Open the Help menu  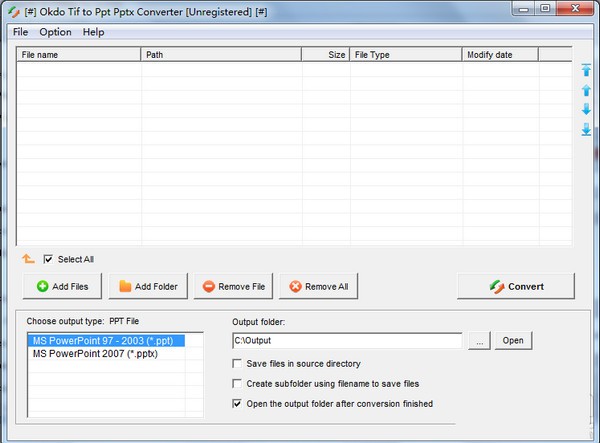(x=93, y=32)
